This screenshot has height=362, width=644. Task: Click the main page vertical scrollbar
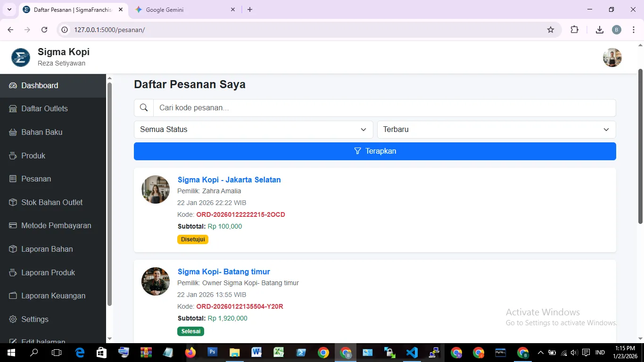point(640,146)
